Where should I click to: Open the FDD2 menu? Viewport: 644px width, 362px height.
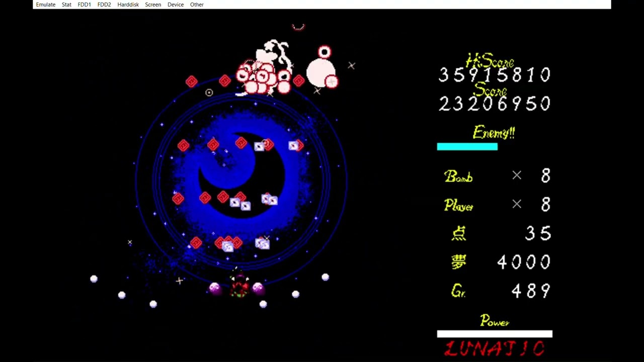tap(104, 5)
